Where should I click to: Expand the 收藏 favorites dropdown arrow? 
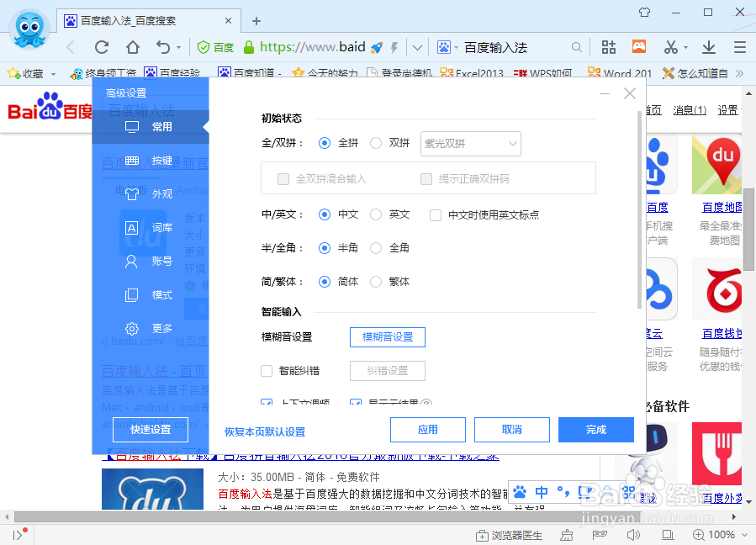tap(54, 74)
